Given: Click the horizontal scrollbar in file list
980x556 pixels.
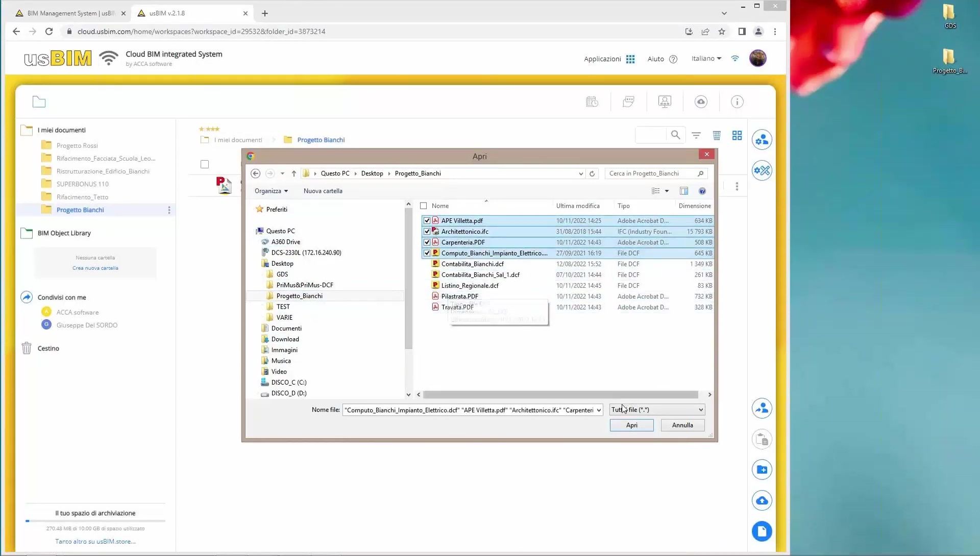Looking at the screenshot, I should [560, 395].
